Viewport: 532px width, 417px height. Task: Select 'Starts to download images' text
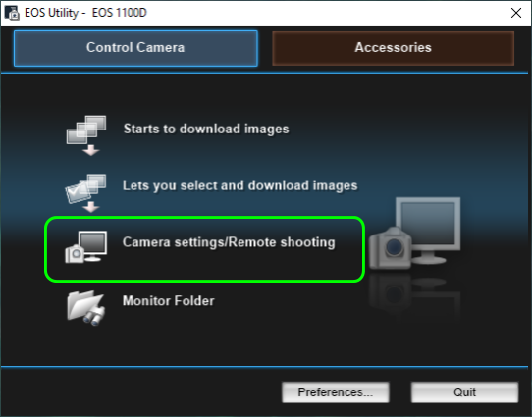pyautogui.click(x=206, y=130)
